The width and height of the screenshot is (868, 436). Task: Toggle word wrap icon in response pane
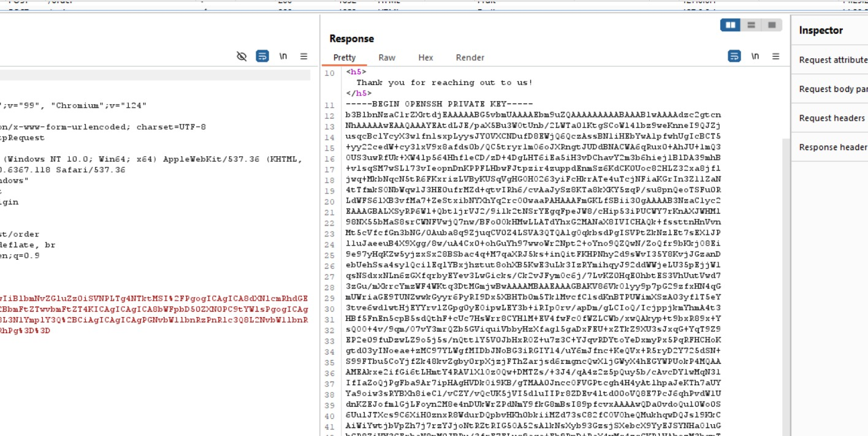734,56
